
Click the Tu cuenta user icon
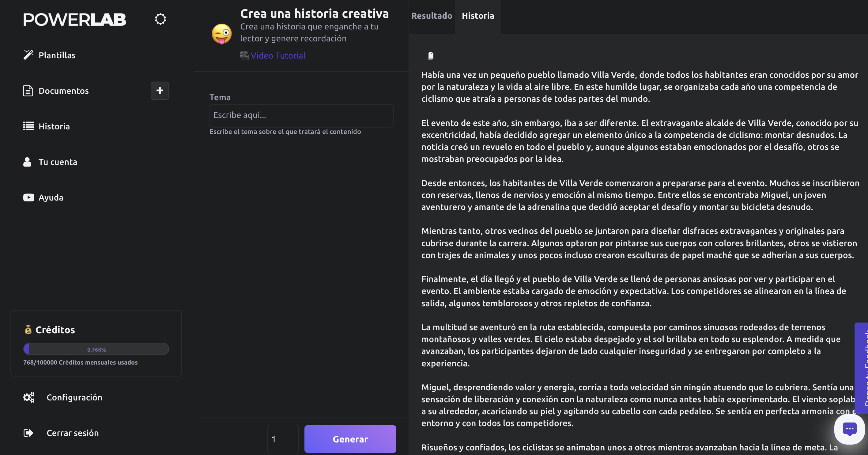pos(27,162)
